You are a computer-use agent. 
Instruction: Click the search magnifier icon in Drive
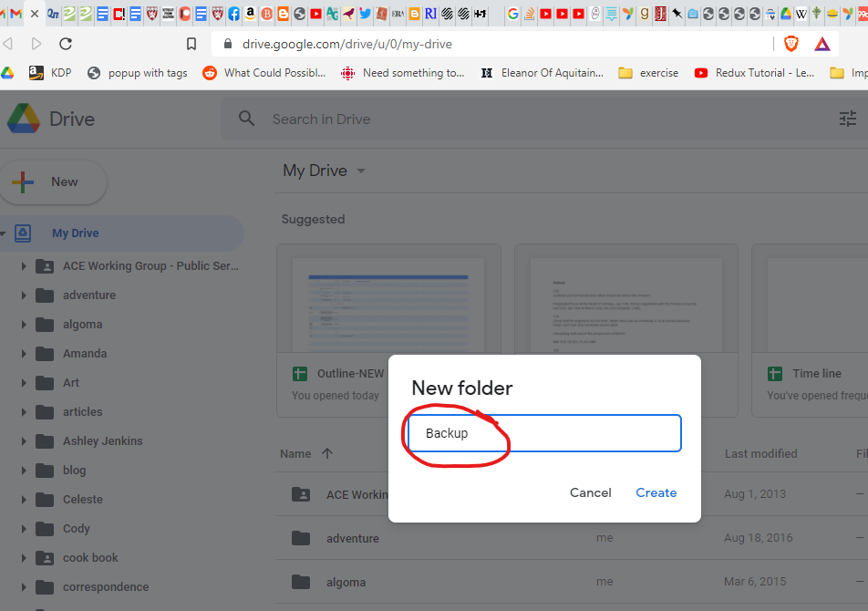click(246, 119)
